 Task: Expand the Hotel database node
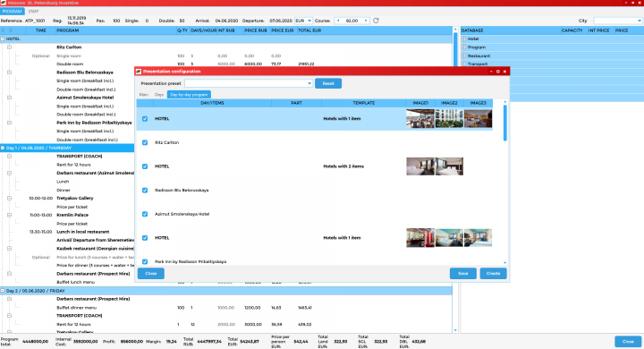[x=464, y=39]
